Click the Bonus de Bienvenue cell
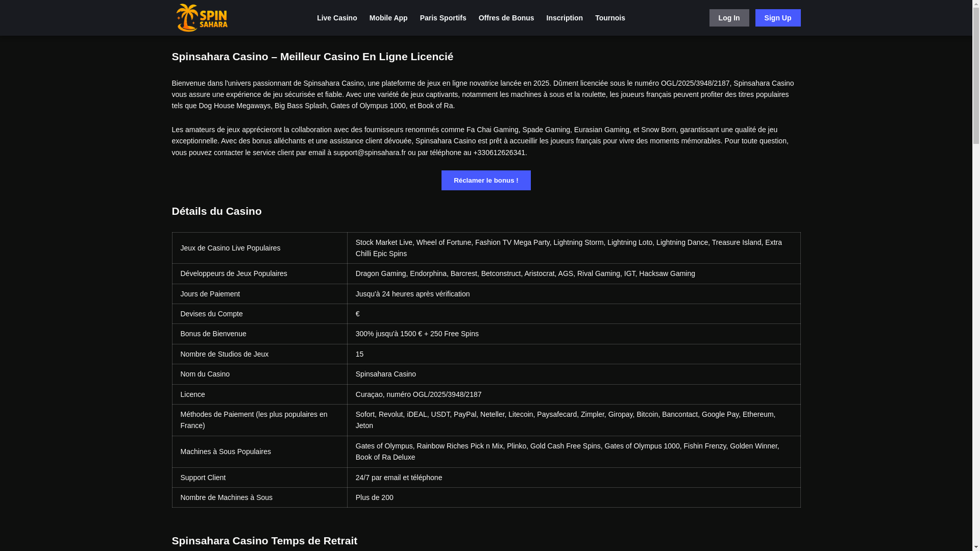 (260, 334)
